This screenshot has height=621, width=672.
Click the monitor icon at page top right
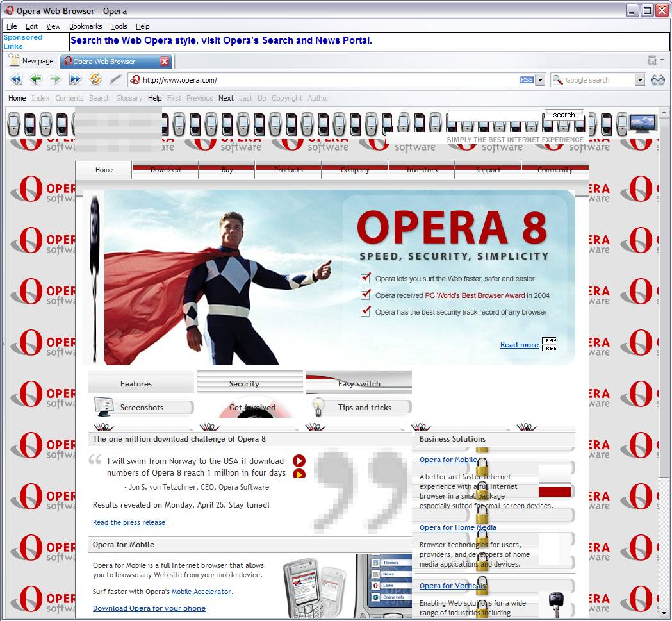[642, 124]
